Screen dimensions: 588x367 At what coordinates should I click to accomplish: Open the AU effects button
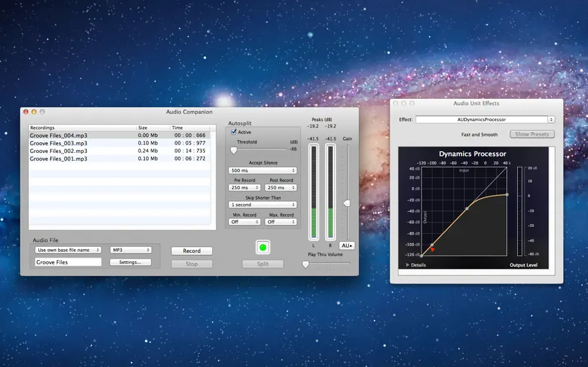[347, 246]
